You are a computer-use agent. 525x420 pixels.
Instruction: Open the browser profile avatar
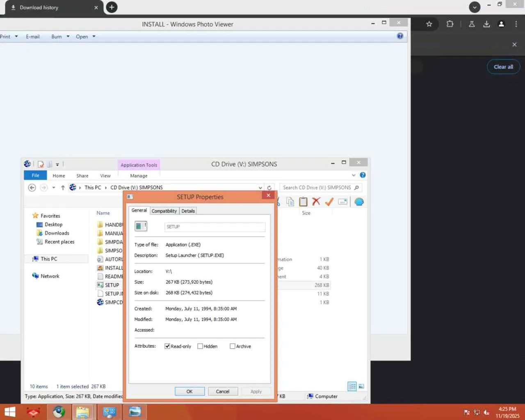[501, 24]
